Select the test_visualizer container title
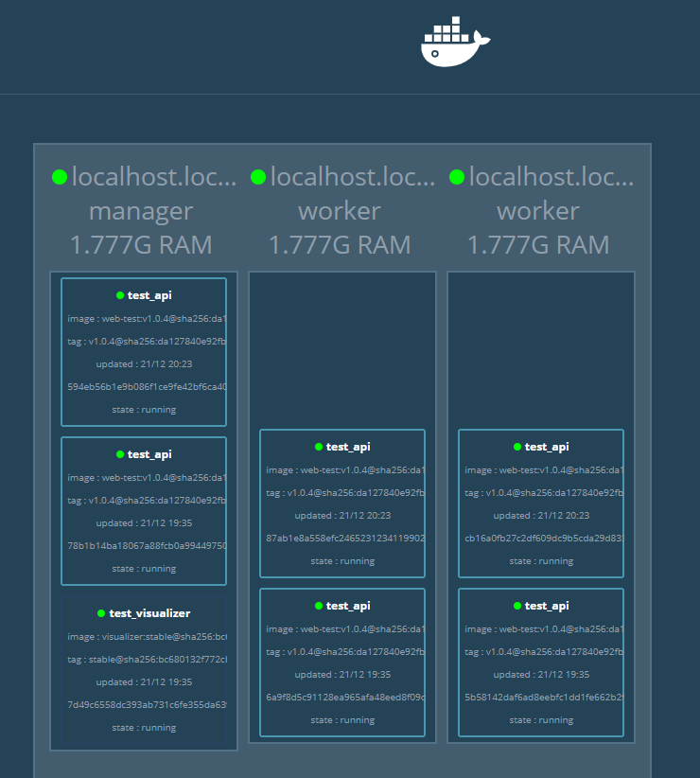 [149, 613]
